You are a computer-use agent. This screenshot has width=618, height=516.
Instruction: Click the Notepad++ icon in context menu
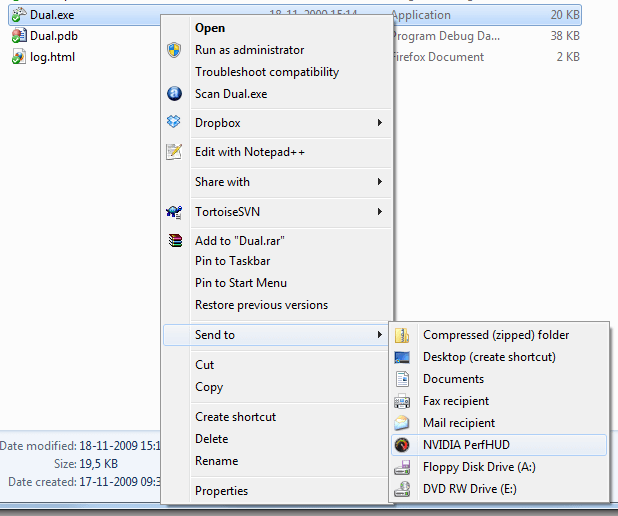pyautogui.click(x=174, y=152)
